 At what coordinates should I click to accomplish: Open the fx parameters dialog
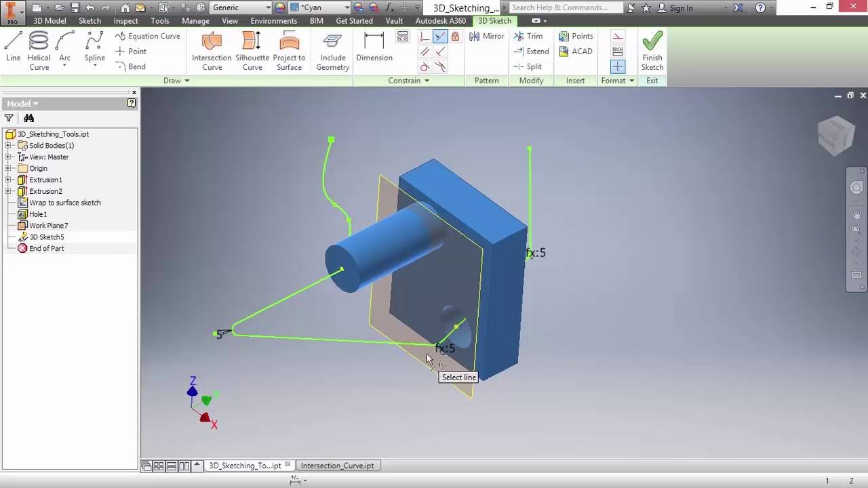click(390, 8)
